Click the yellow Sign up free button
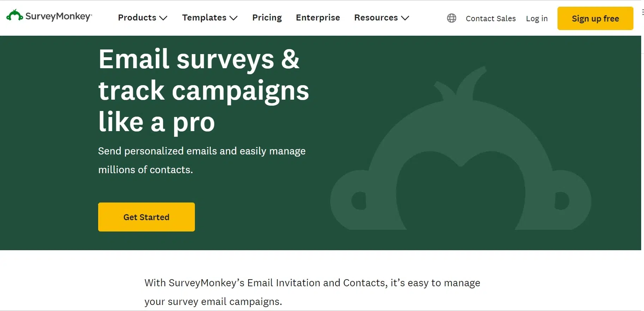The image size is (644, 311). (x=595, y=18)
